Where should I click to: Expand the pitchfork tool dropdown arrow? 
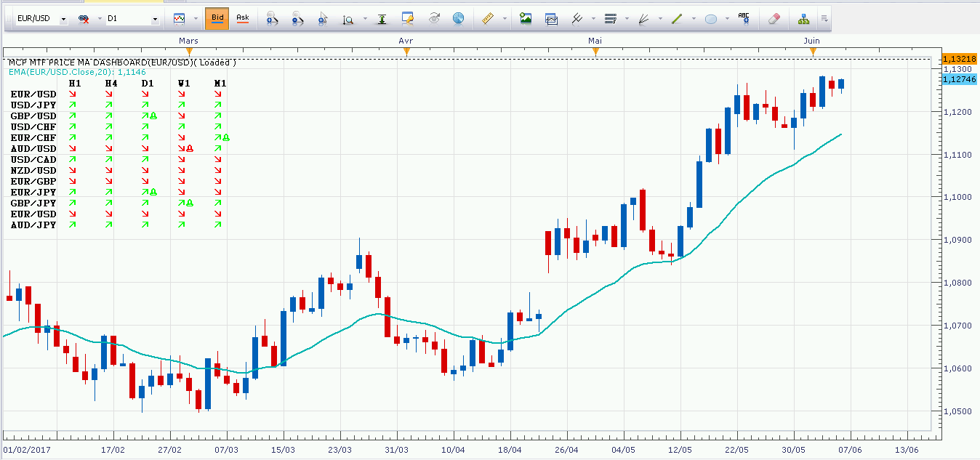click(x=594, y=18)
